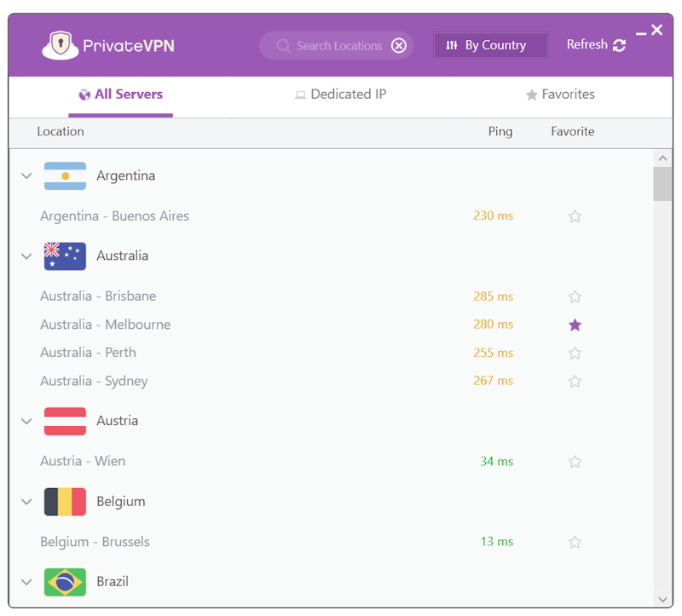Switch to the All Servers tab
The height and width of the screenshot is (616, 682).
coord(120,95)
